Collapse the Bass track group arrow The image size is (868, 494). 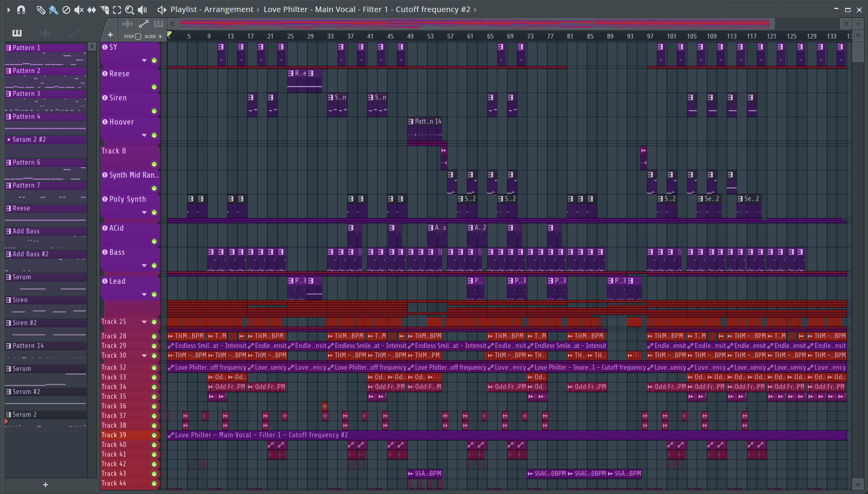point(144,265)
